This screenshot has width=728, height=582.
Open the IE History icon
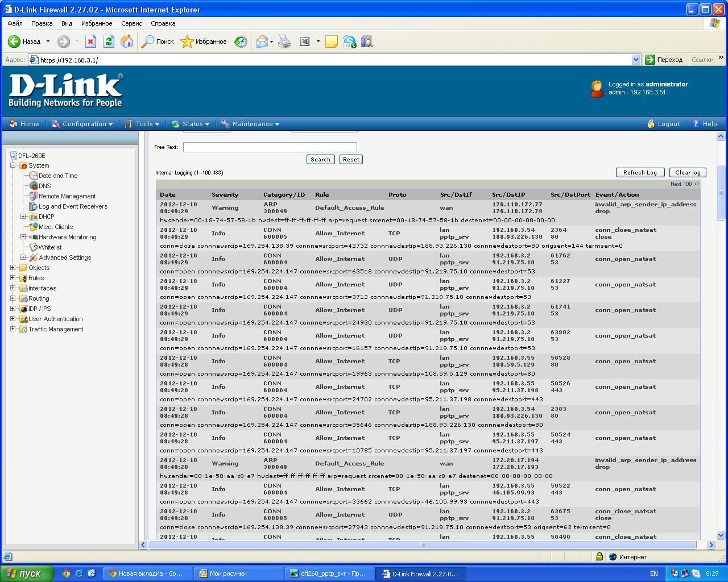click(x=241, y=41)
